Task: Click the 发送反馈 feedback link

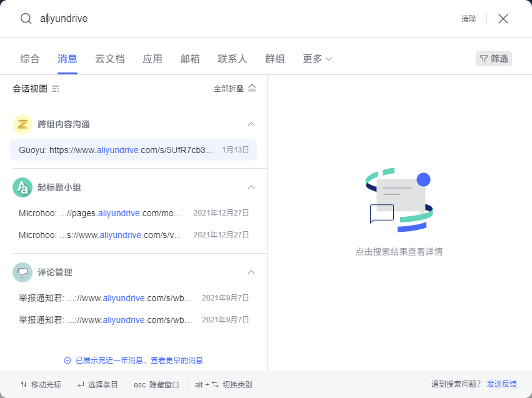Action: [x=501, y=384]
